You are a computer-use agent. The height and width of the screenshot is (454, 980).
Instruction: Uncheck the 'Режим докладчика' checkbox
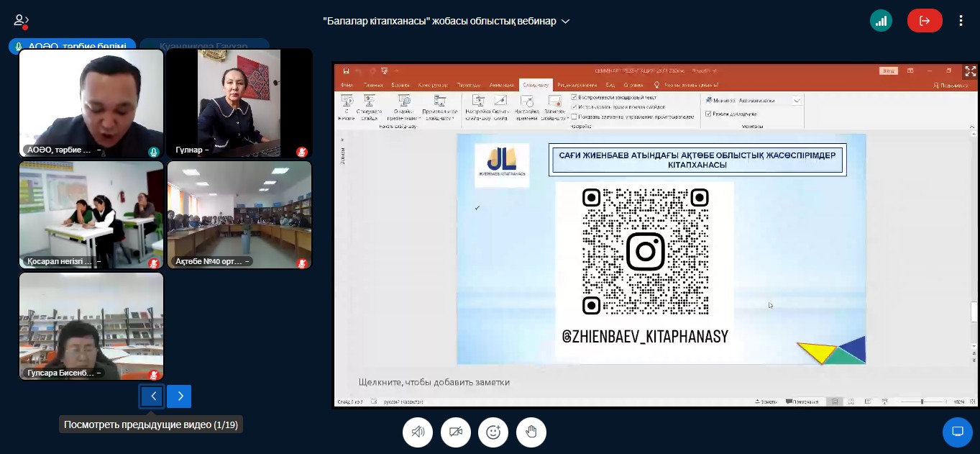click(x=708, y=114)
